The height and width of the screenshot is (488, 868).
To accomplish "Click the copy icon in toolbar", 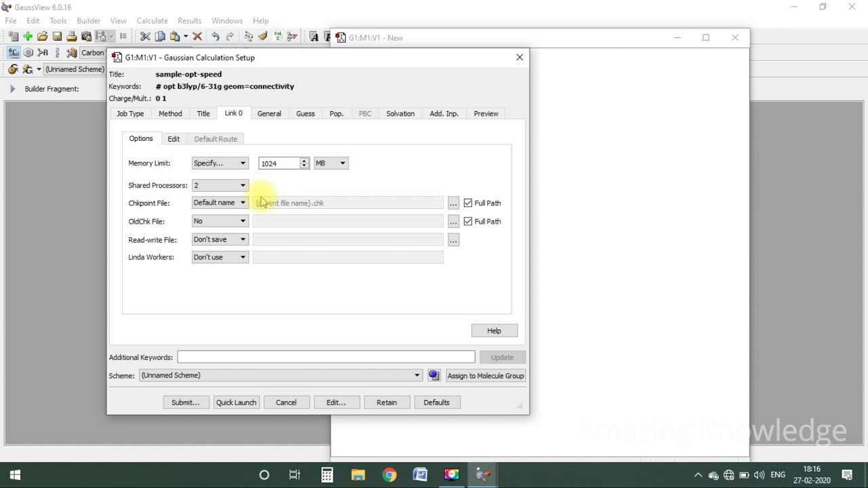I will 160,37.
